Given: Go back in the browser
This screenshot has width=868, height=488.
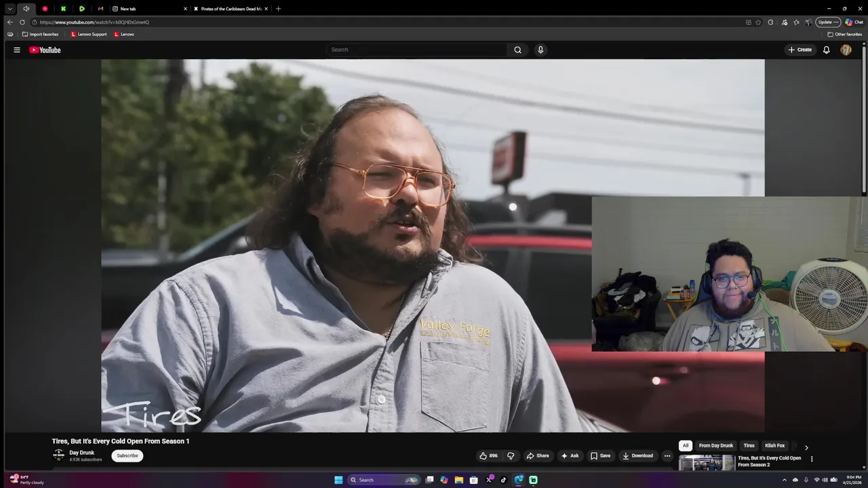Looking at the screenshot, I should [9, 22].
